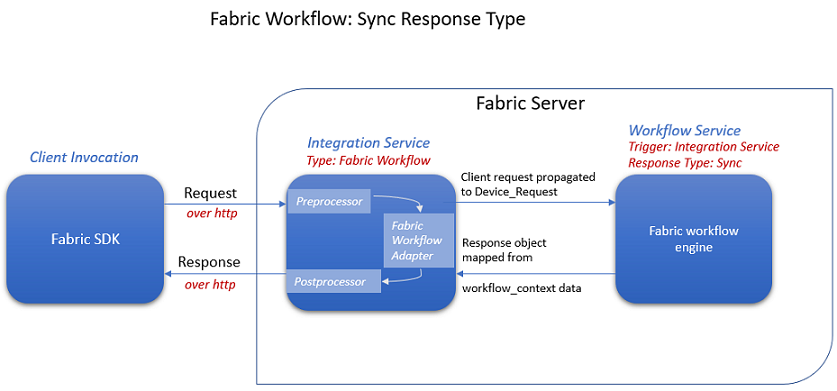Image resolution: width=837 pixels, height=391 pixels.
Task: Select the diagram title 'Fabric Workflow: Sync Response Type'
Action: 368,19
